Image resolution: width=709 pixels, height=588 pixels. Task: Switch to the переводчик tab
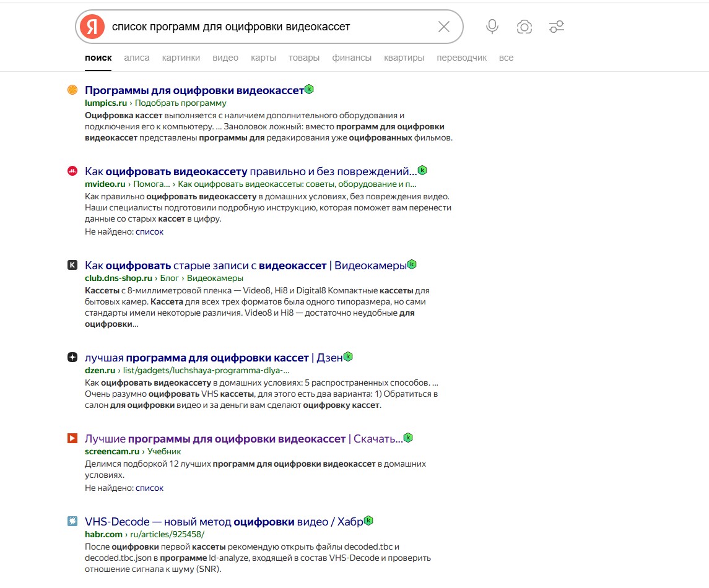tap(462, 58)
